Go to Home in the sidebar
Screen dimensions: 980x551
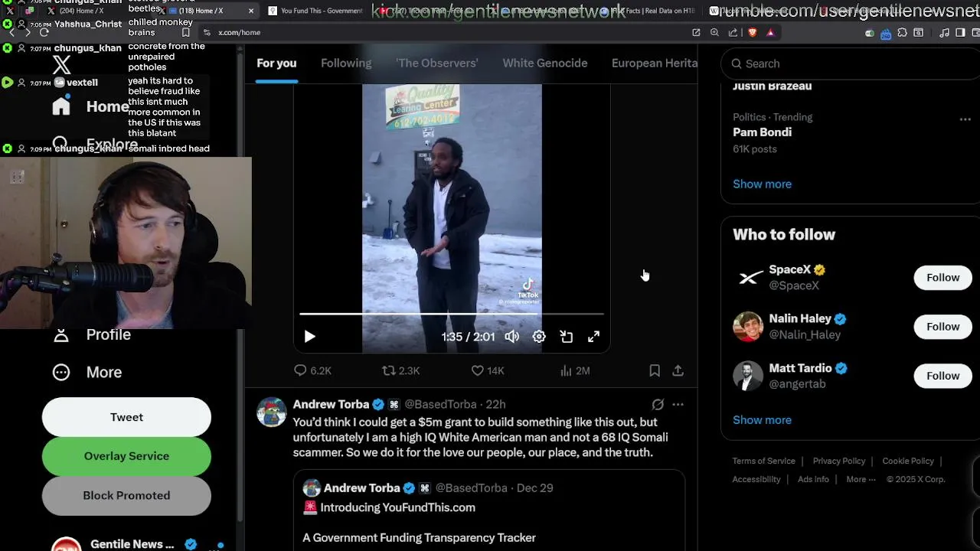(90, 106)
